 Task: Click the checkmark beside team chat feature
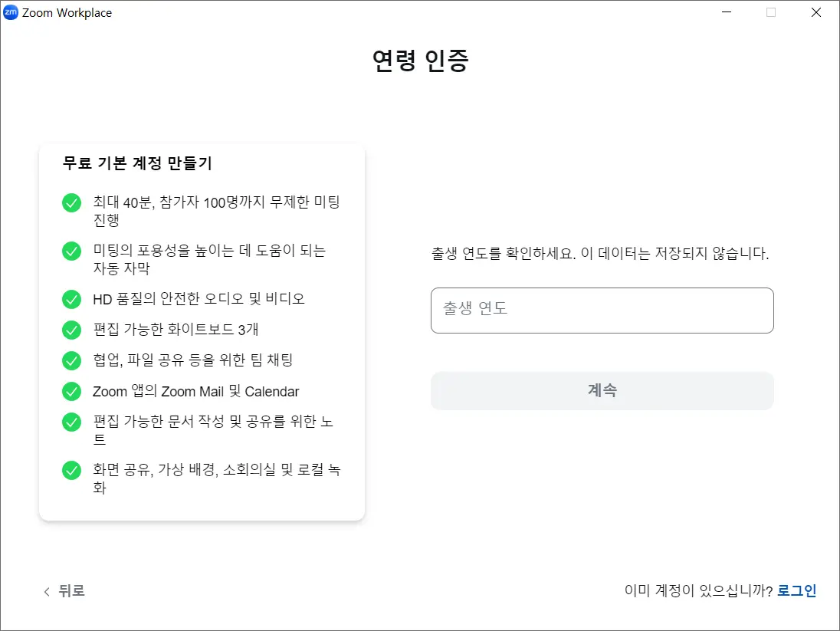pos(71,360)
